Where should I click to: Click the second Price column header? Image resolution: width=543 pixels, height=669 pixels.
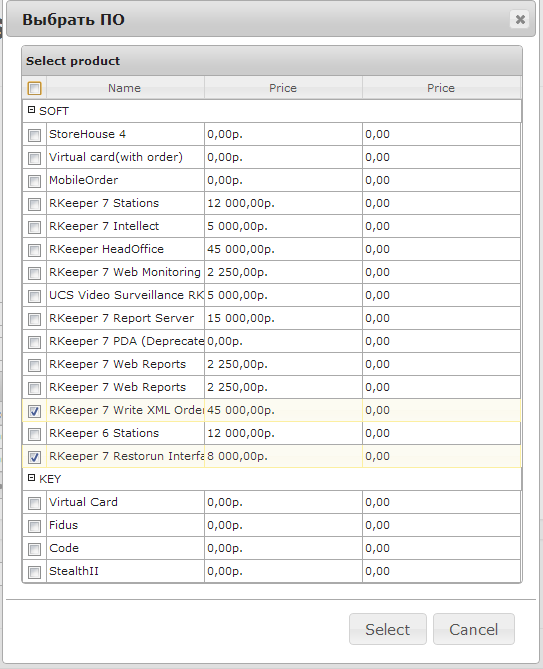(x=441, y=88)
